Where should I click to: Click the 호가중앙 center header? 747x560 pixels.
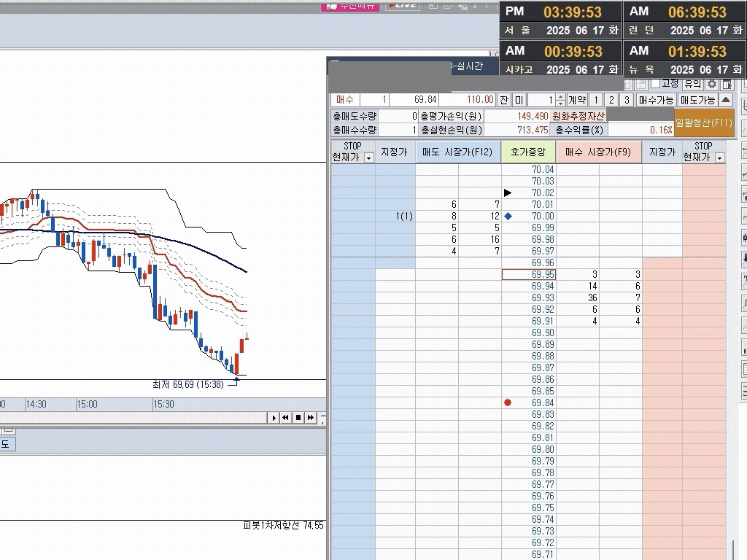click(x=528, y=152)
